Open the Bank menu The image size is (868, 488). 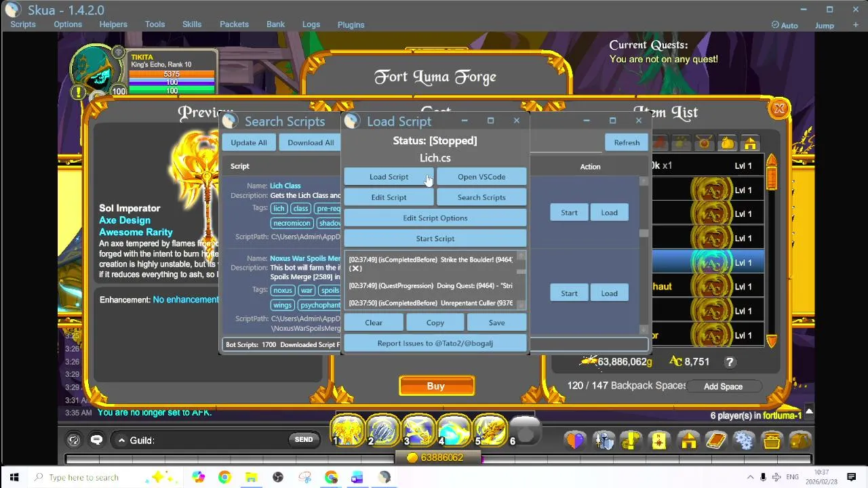[x=275, y=24]
